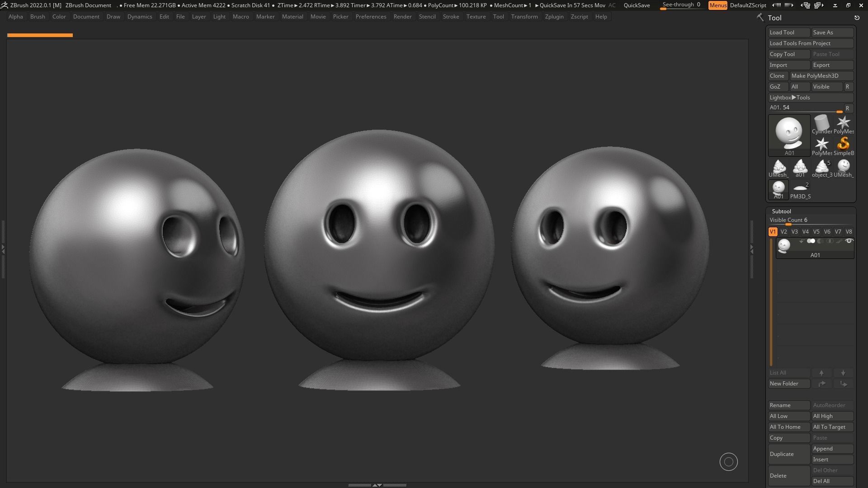
Task: Choose the PM3D_S tool thumbnail
Action: click(800, 189)
